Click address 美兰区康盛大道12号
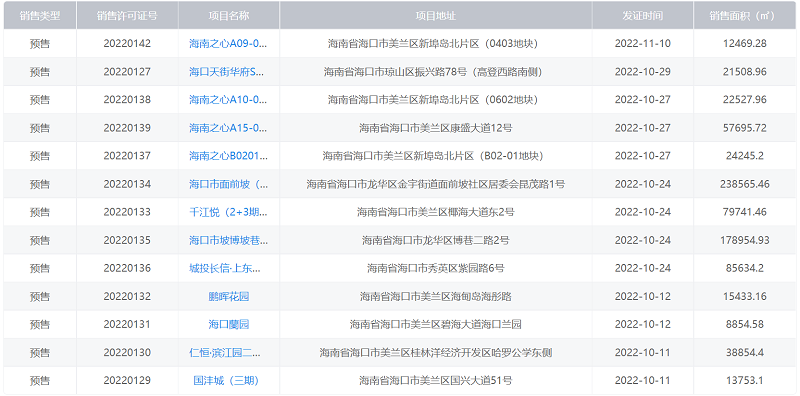 point(436,128)
